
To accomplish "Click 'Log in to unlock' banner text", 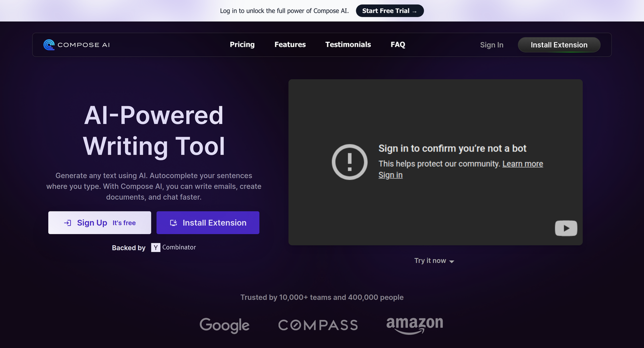I will click(x=284, y=11).
